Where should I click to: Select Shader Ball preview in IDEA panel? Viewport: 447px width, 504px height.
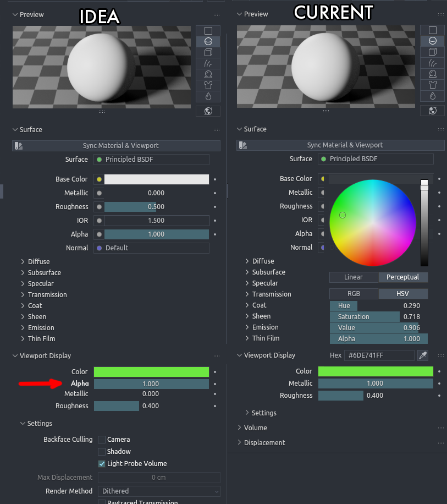(x=208, y=74)
